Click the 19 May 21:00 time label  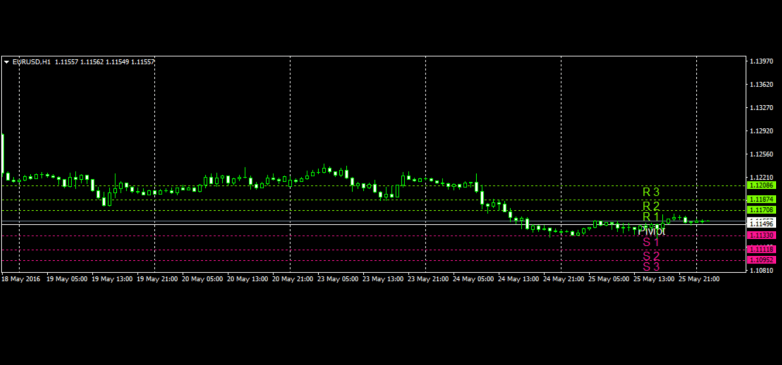[x=157, y=279]
